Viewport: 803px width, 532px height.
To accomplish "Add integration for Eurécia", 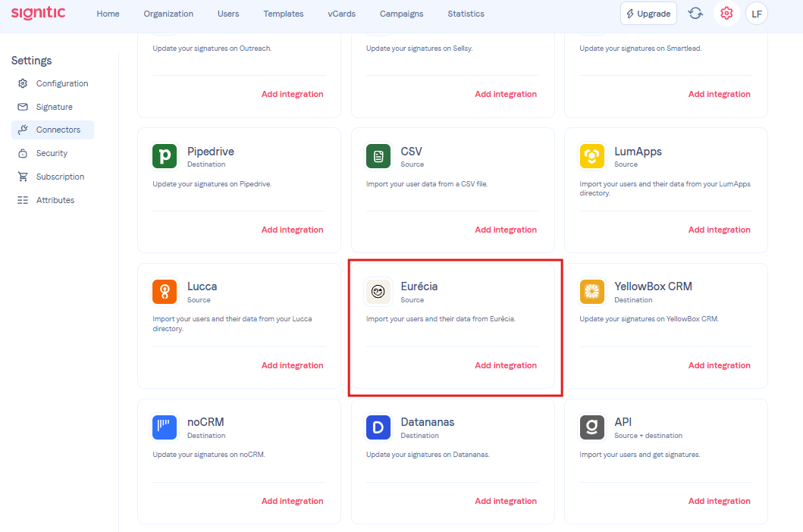I will [506, 365].
